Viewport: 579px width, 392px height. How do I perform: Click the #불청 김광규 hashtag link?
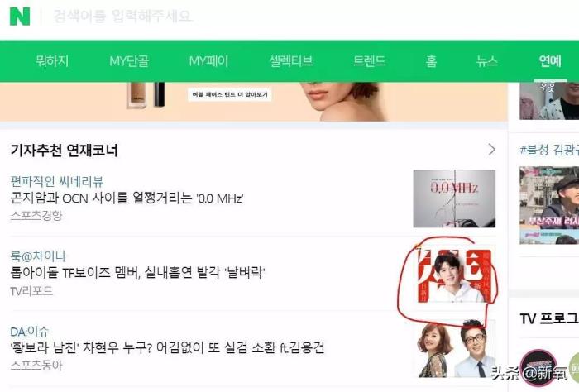pos(549,150)
